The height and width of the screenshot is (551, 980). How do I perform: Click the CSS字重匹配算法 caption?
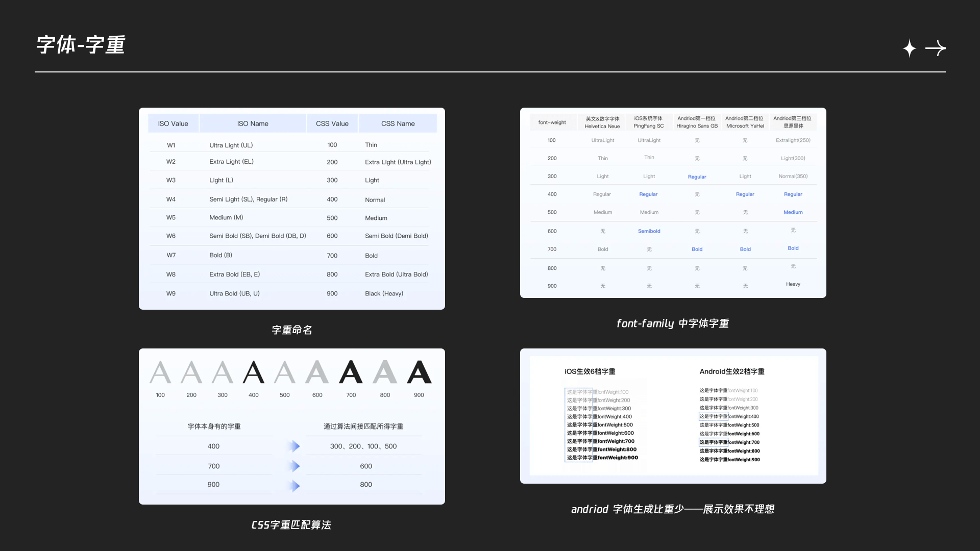(291, 525)
